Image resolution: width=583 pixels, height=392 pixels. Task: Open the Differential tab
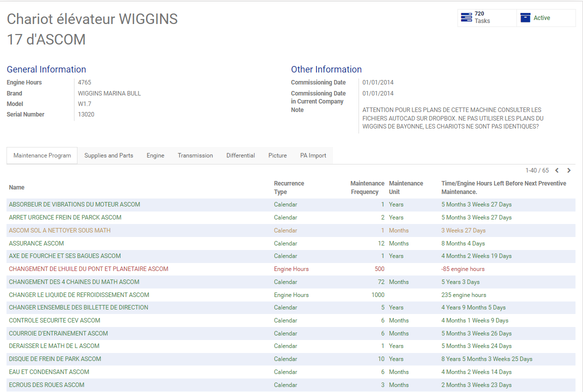tap(240, 155)
